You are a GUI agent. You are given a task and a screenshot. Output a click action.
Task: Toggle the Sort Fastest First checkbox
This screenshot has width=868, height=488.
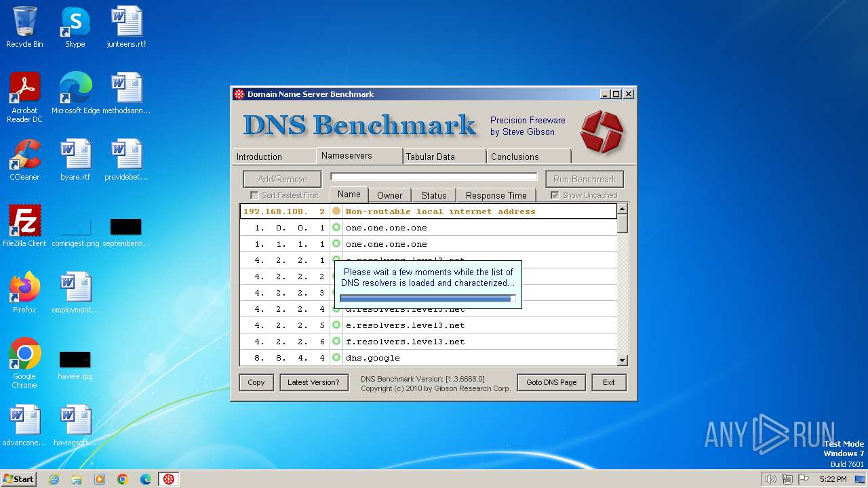click(254, 195)
